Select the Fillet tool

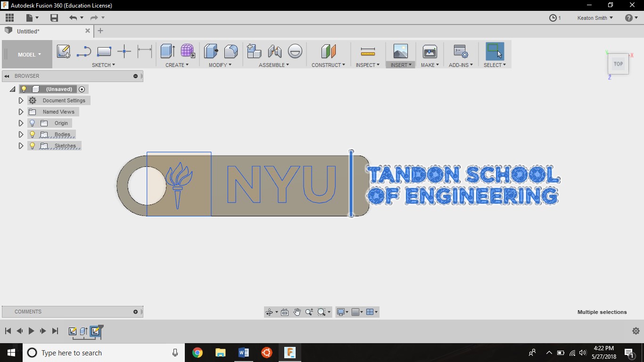231,51
